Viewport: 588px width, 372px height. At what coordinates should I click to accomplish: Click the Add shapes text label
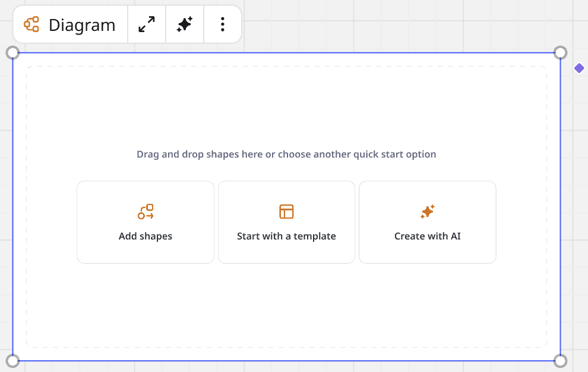click(146, 236)
